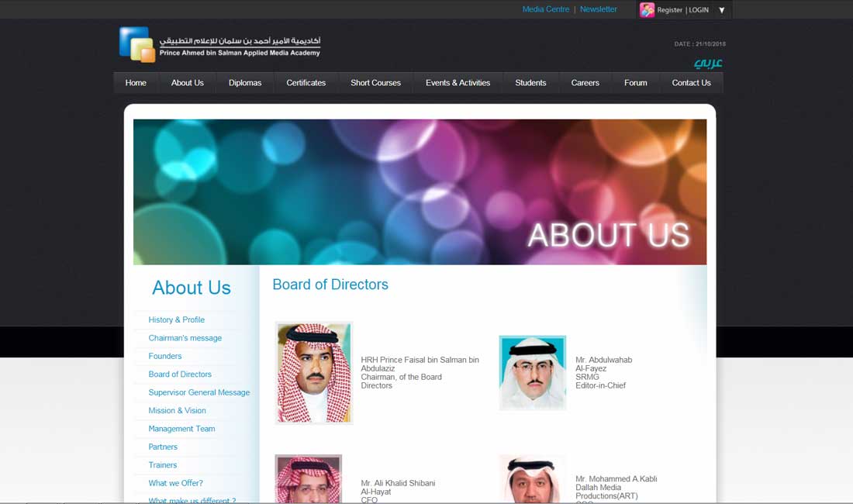
Task: Click the academy logo icon
Action: [x=137, y=44]
